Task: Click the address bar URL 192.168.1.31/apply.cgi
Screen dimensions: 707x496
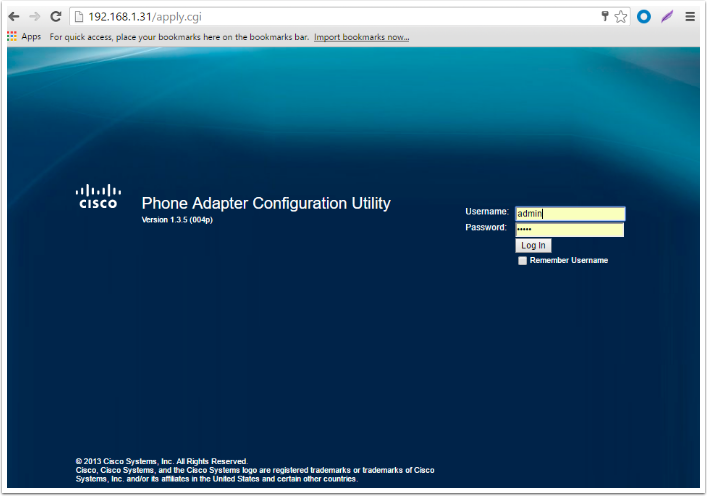Action: pyautogui.click(x=145, y=17)
